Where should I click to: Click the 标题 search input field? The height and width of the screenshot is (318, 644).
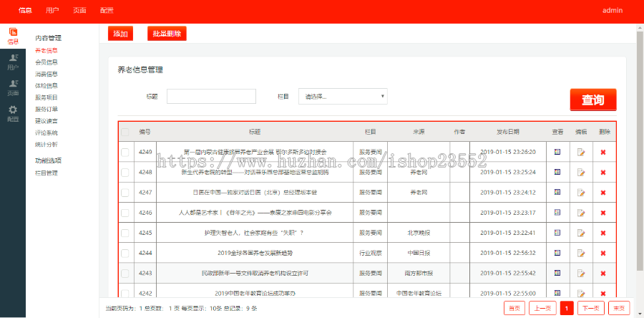[211, 96]
